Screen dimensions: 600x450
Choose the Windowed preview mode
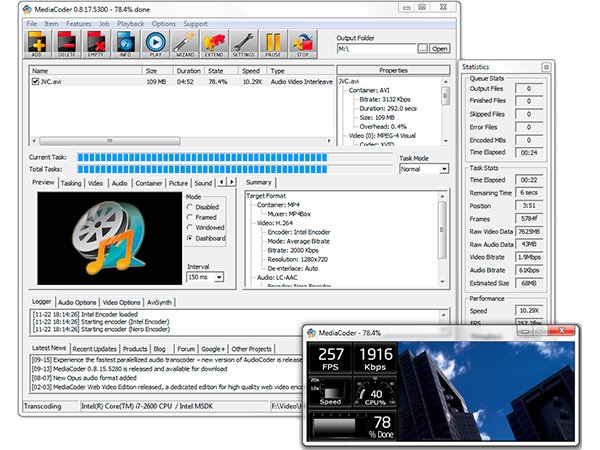click(192, 229)
